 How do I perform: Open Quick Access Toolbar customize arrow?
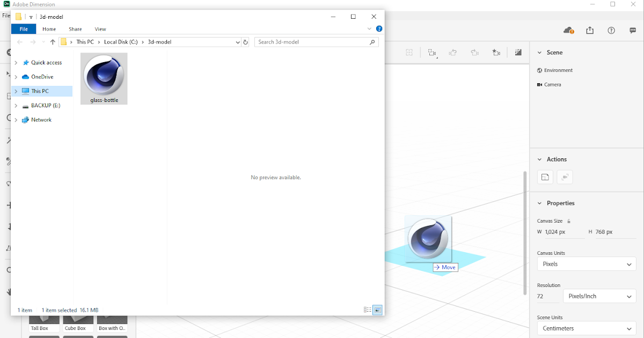point(31,17)
